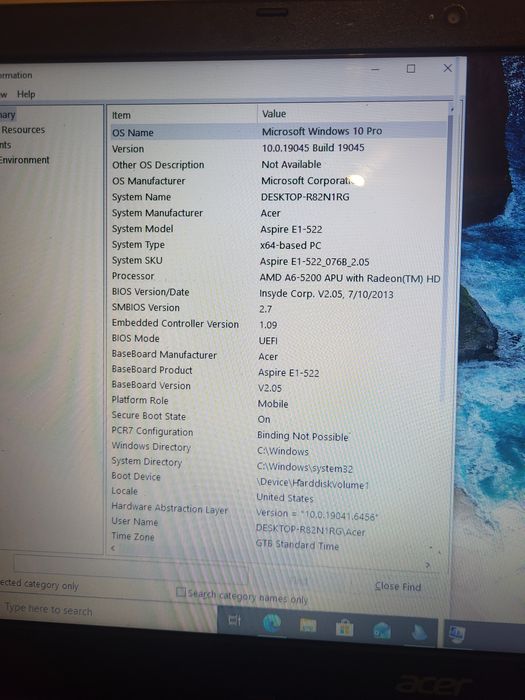Click the Processor item
The height and width of the screenshot is (700, 525).
tap(133, 276)
